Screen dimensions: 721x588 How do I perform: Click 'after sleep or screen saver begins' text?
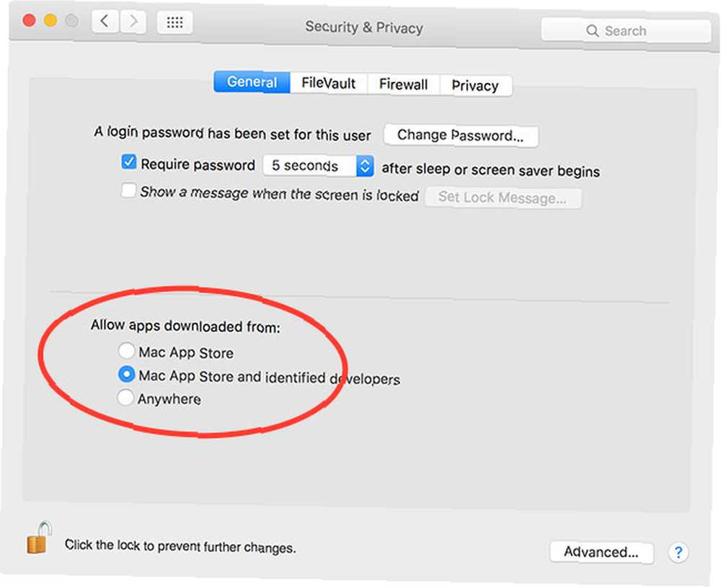click(490, 169)
